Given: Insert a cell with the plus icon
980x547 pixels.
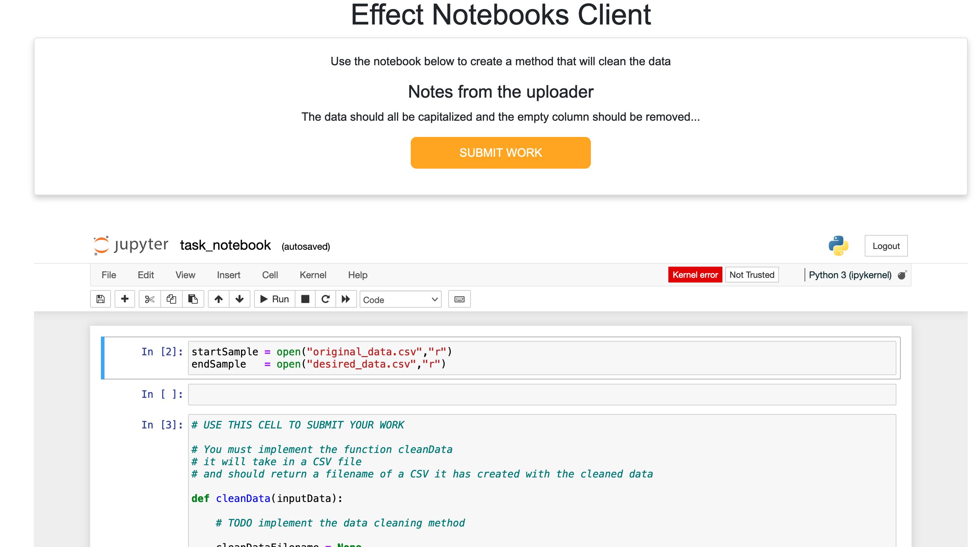Looking at the screenshot, I should pyautogui.click(x=124, y=299).
